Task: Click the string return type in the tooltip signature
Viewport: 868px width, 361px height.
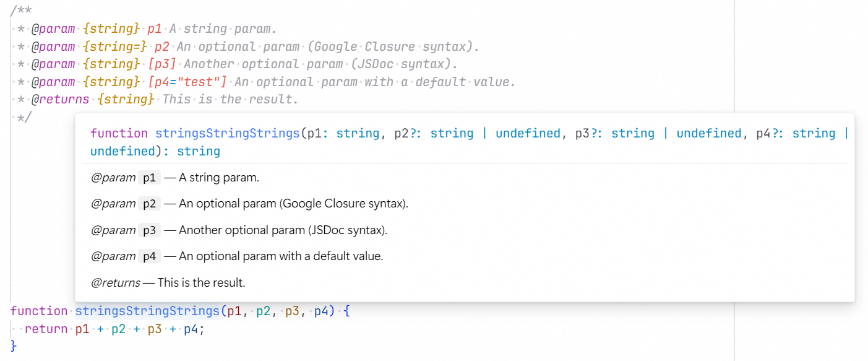Action: pos(198,150)
